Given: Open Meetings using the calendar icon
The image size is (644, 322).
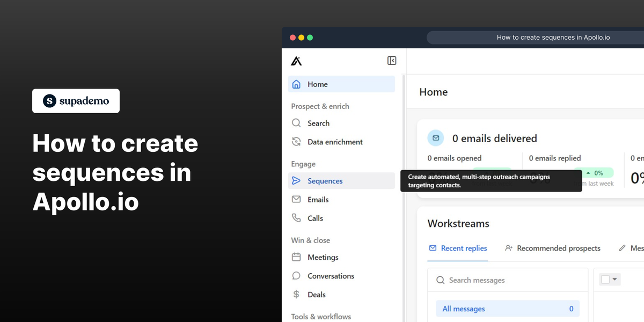Looking at the screenshot, I should (296, 257).
